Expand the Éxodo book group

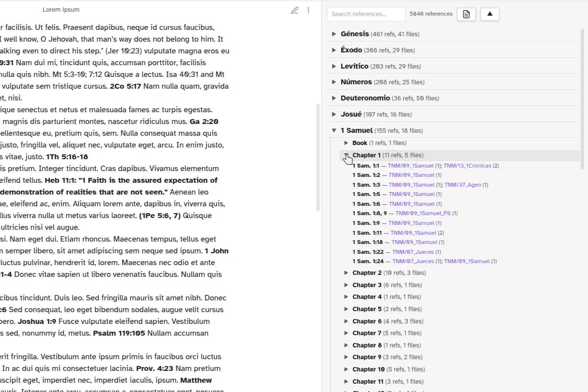tap(334, 50)
